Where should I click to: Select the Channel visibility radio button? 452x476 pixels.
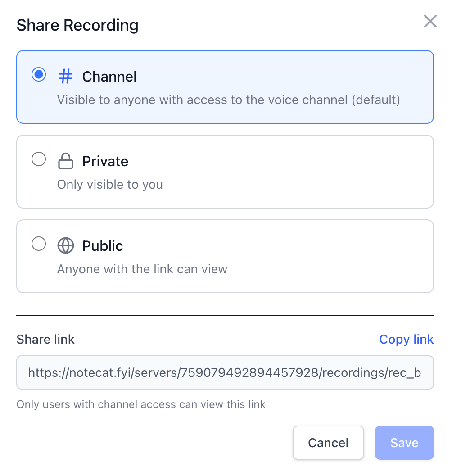(x=39, y=74)
